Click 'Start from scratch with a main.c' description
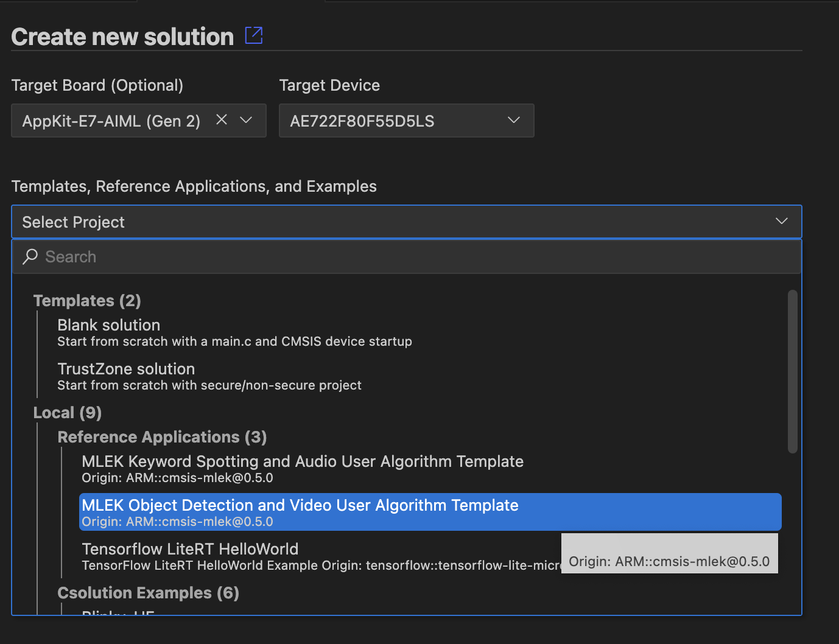This screenshot has width=839, height=644. (234, 341)
